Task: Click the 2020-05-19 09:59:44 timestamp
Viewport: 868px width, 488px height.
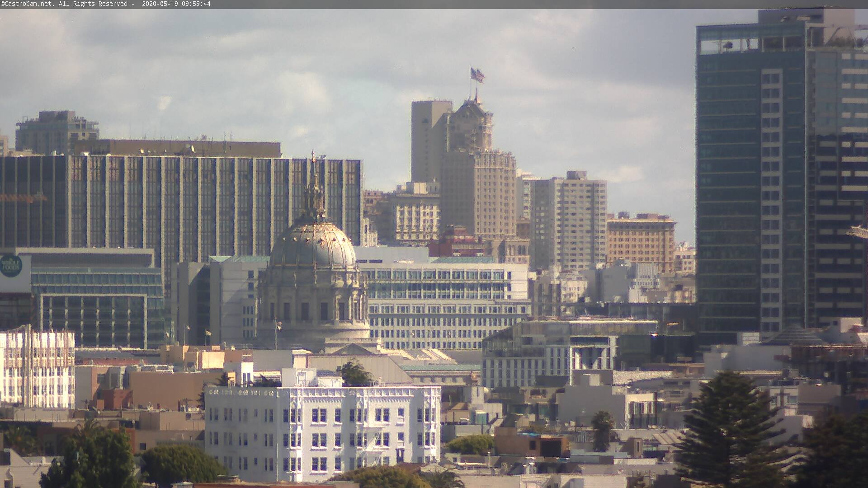Action: click(x=176, y=4)
